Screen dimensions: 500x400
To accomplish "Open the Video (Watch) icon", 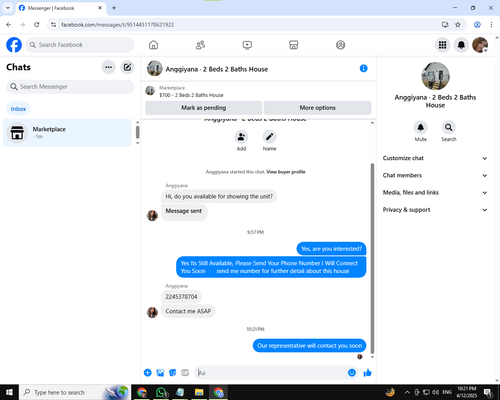I will 247,45.
